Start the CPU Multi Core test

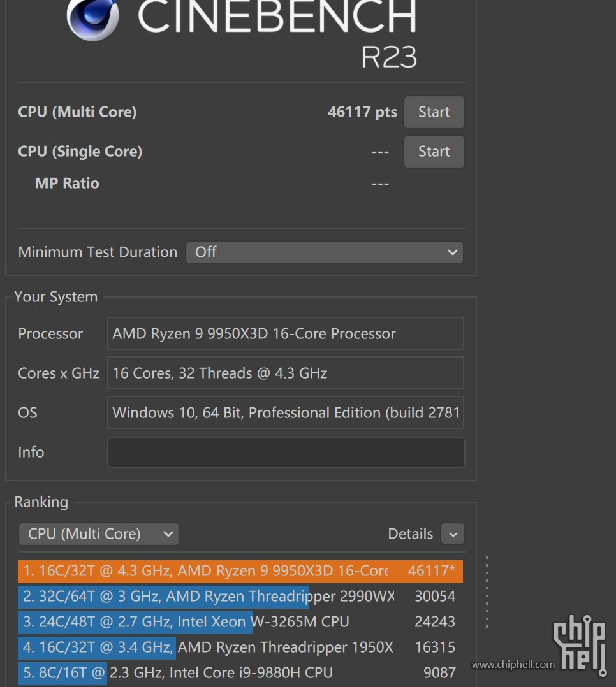(434, 112)
